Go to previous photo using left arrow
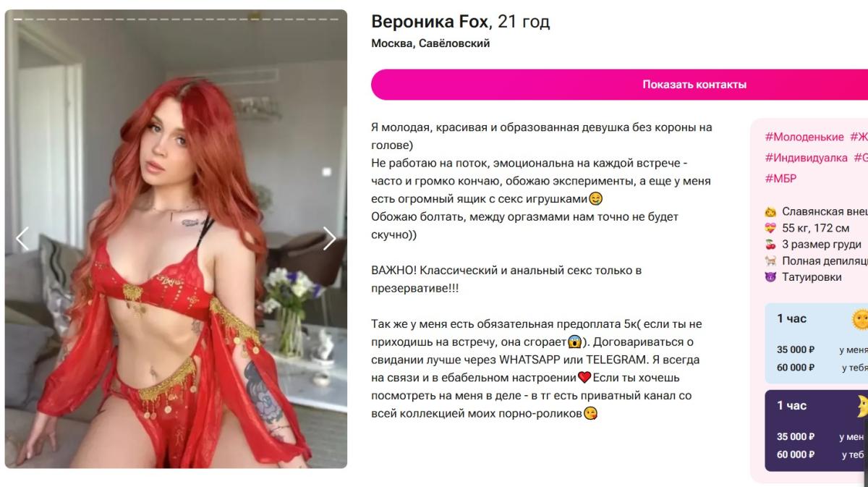Image resolution: width=868 pixels, height=487 pixels. coord(22,238)
